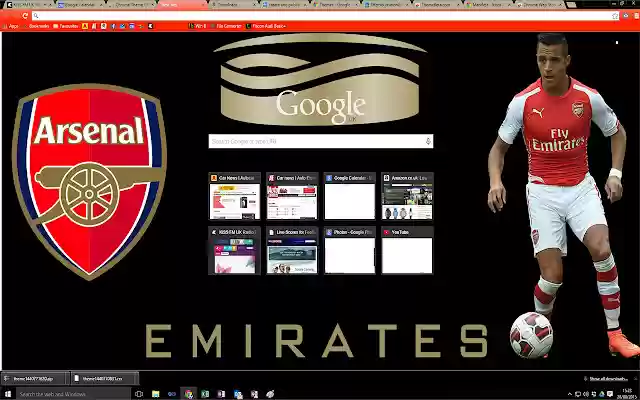Open the YouTube thumbnail
Screen dimensions: 640x400
coord(407,251)
